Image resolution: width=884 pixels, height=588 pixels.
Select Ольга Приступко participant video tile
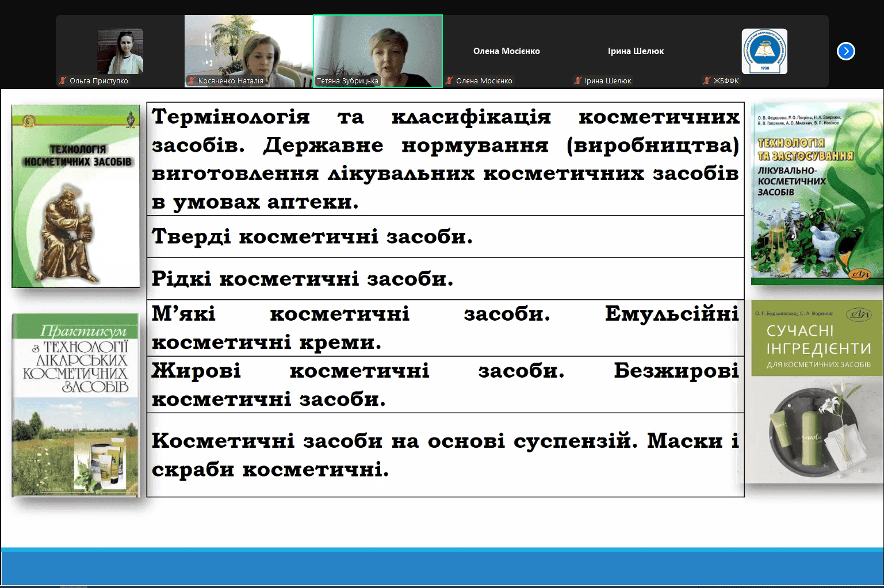[120, 51]
